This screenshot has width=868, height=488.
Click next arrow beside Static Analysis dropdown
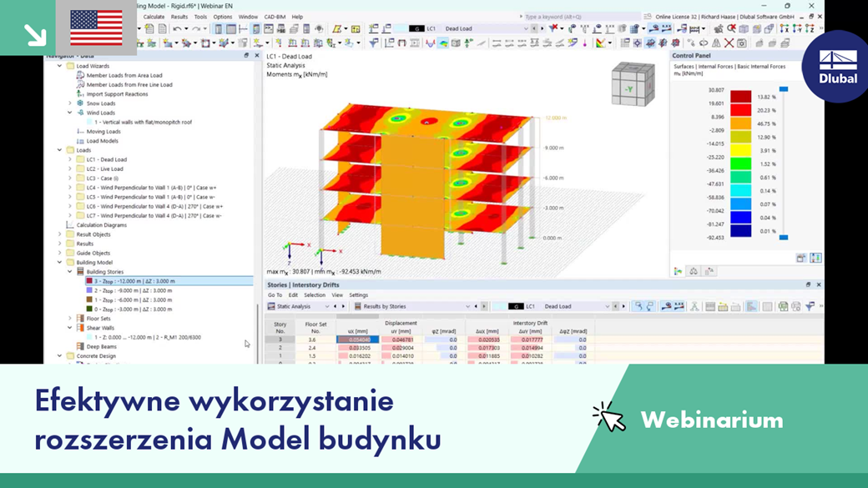tap(343, 306)
